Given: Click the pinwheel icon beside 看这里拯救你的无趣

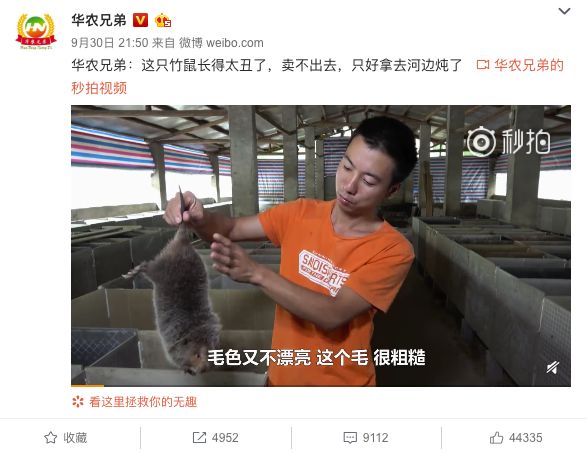Looking at the screenshot, I should (x=78, y=402).
